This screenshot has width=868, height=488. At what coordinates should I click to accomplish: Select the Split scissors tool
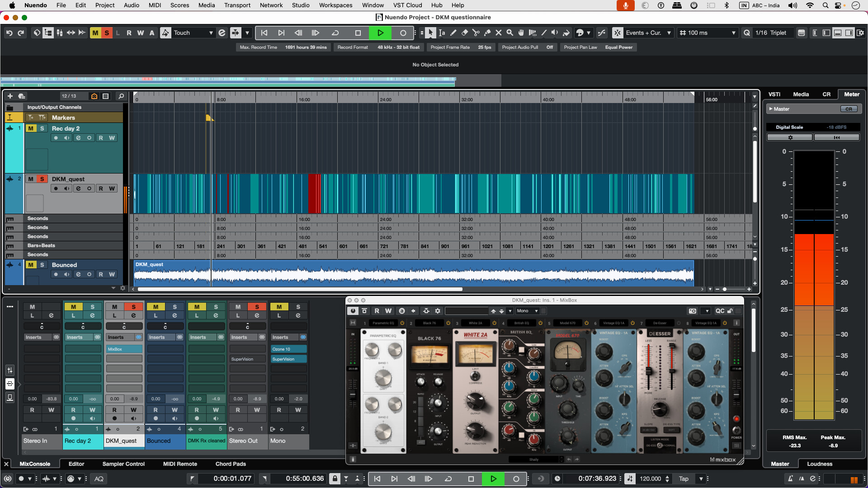click(476, 33)
